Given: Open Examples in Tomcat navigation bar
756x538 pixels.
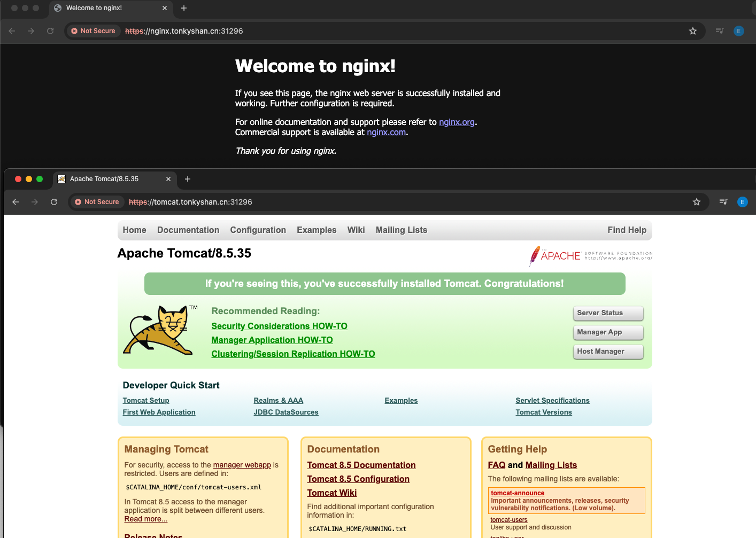Looking at the screenshot, I should [317, 230].
